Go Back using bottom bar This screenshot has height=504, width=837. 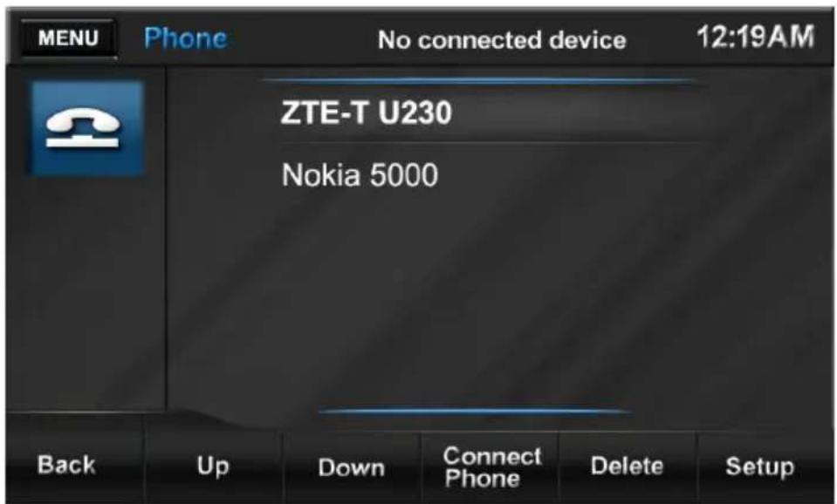coord(66,465)
